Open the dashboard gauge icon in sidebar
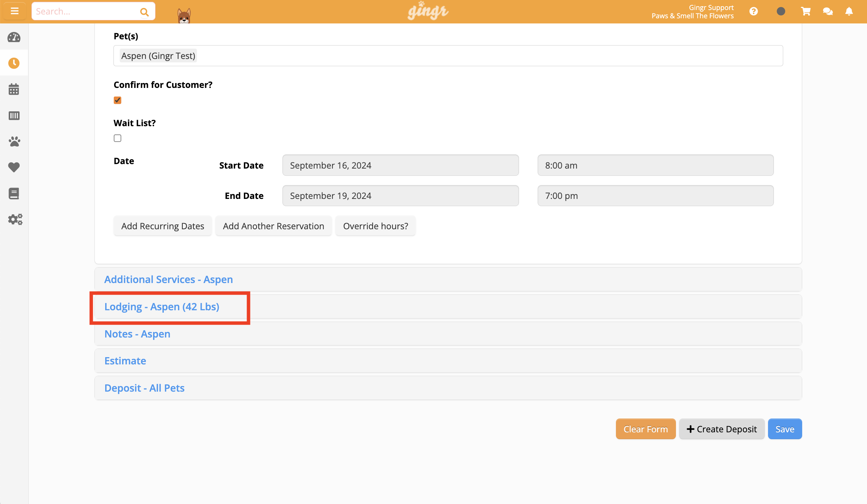Image resolution: width=867 pixels, height=504 pixels. (14, 37)
